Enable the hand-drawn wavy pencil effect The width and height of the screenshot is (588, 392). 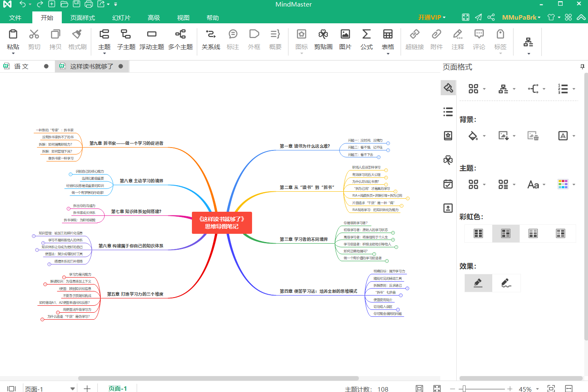pos(507,283)
